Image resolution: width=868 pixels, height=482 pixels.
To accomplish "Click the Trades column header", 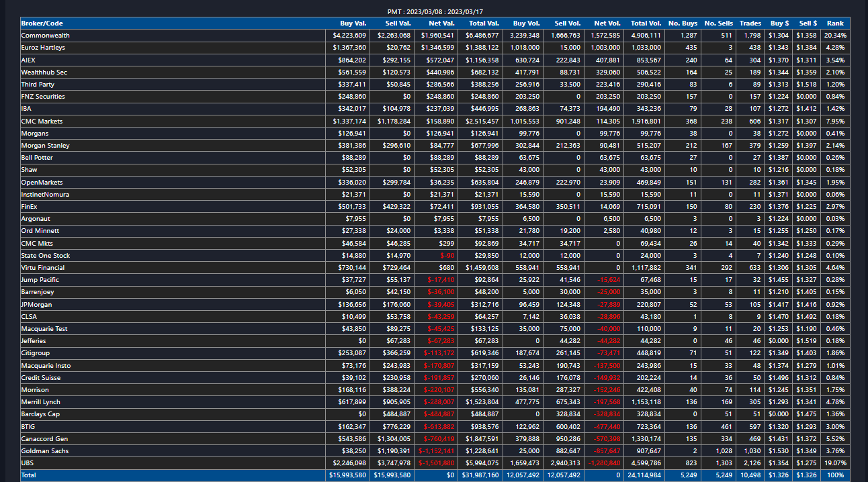I will click(x=750, y=23).
